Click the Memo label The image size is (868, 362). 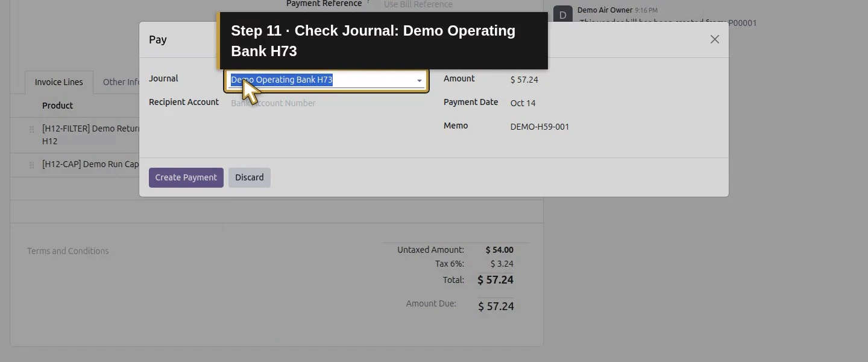point(456,125)
